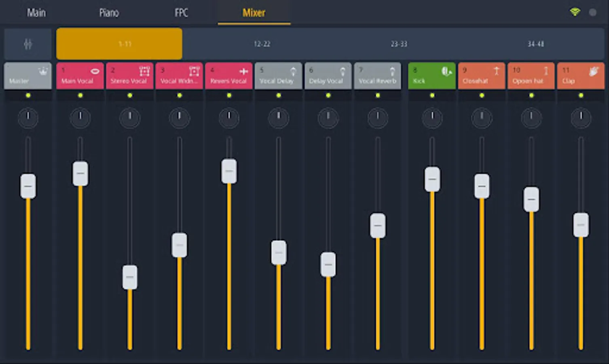The width and height of the screenshot is (609, 364).
Task: Select the Stereo Vocal track header
Action: coord(129,76)
